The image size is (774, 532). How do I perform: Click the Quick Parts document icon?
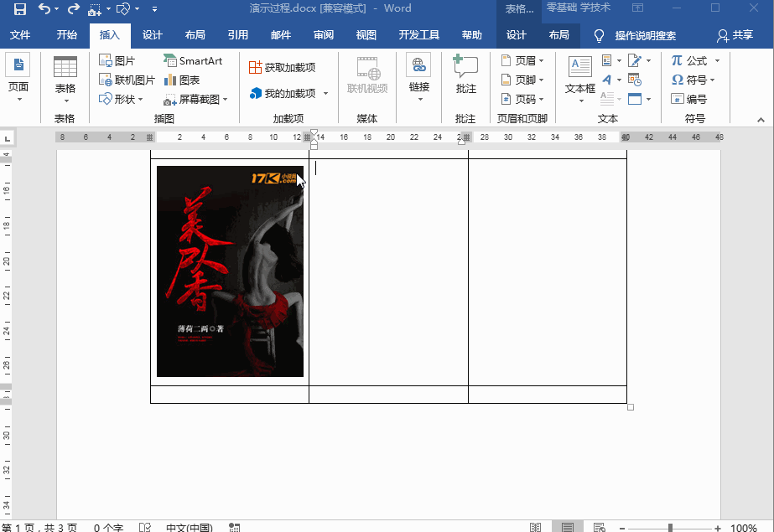[x=607, y=60]
